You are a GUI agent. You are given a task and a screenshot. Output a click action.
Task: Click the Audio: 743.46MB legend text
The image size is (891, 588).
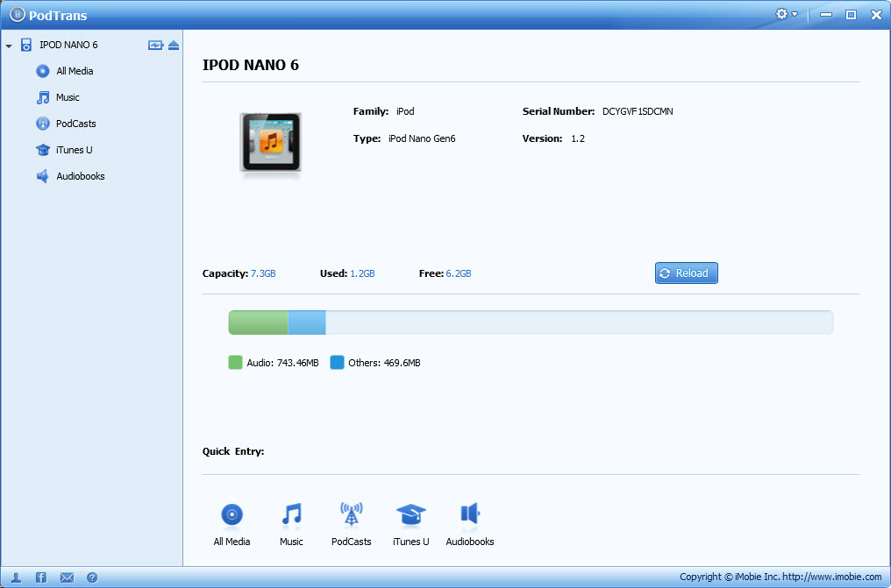pyautogui.click(x=282, y=363)
